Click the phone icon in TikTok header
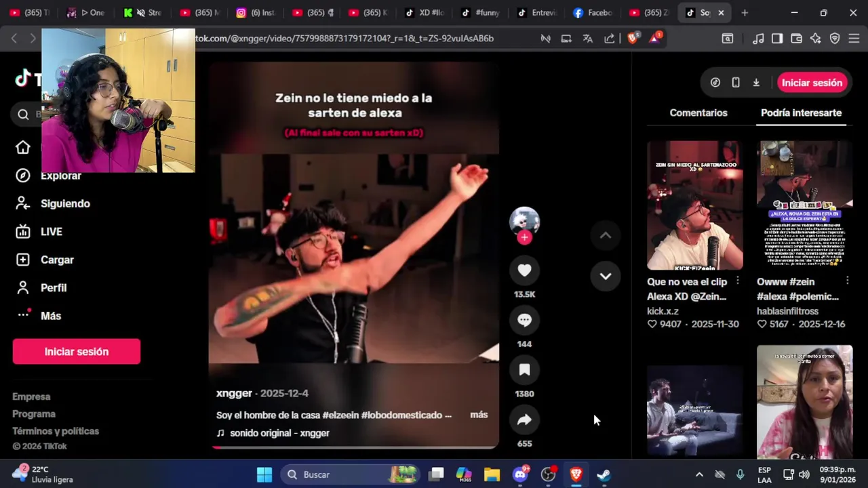This screenshot has height=488, width=868. pyautogui.click(x=736, y=83)
